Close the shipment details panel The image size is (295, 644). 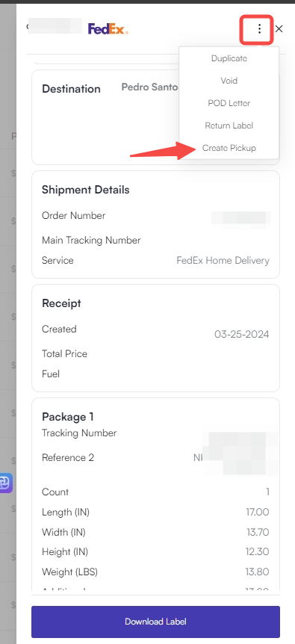pos(279,28)
